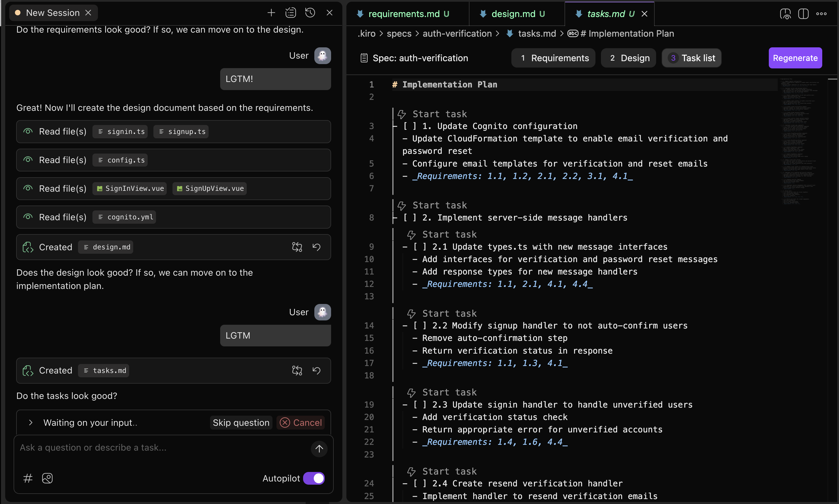The image size is (839, 504).
Task: Click Skip question button
Action: (241, 423)
